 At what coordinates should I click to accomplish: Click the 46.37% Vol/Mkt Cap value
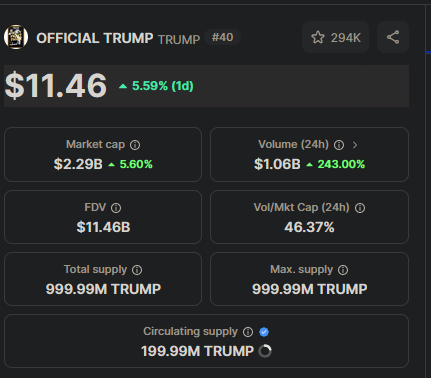309,227
